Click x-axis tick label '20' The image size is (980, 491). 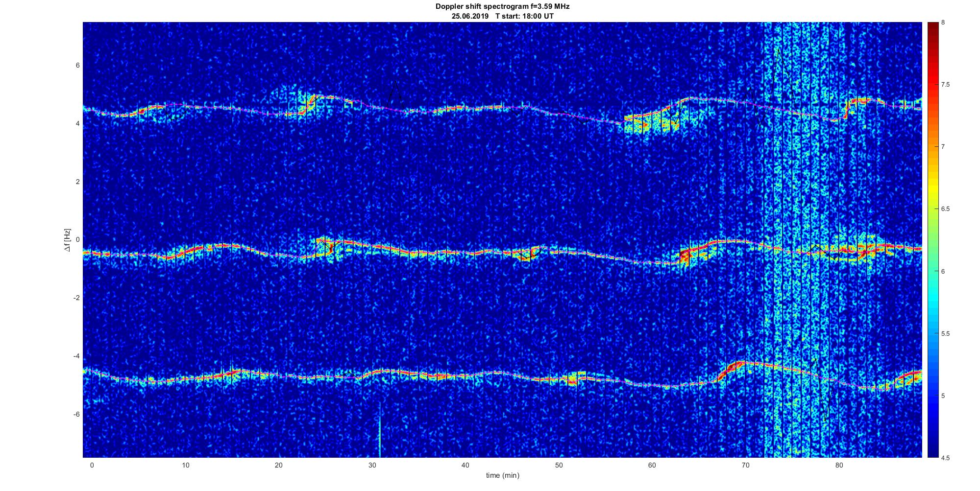tap(279, 465)
